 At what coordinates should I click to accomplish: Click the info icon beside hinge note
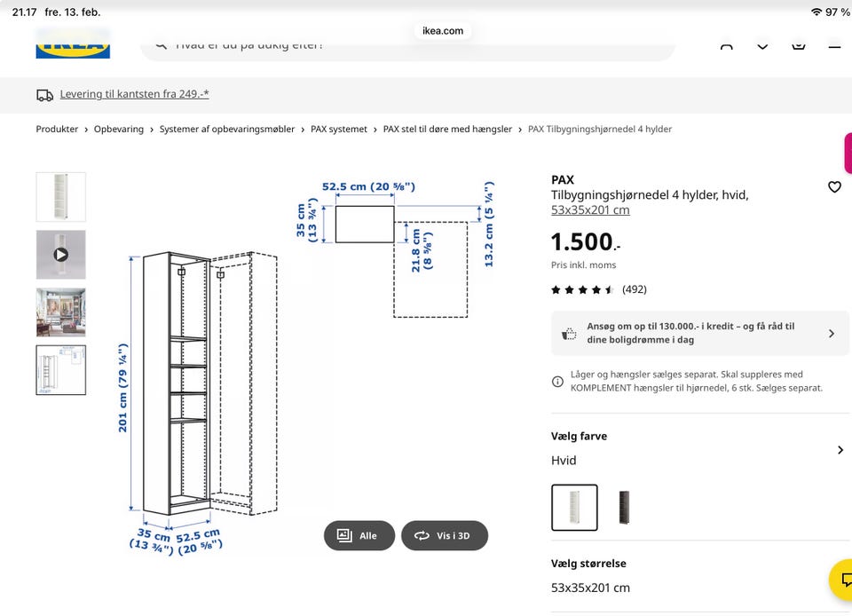click(x=557, y=382)
